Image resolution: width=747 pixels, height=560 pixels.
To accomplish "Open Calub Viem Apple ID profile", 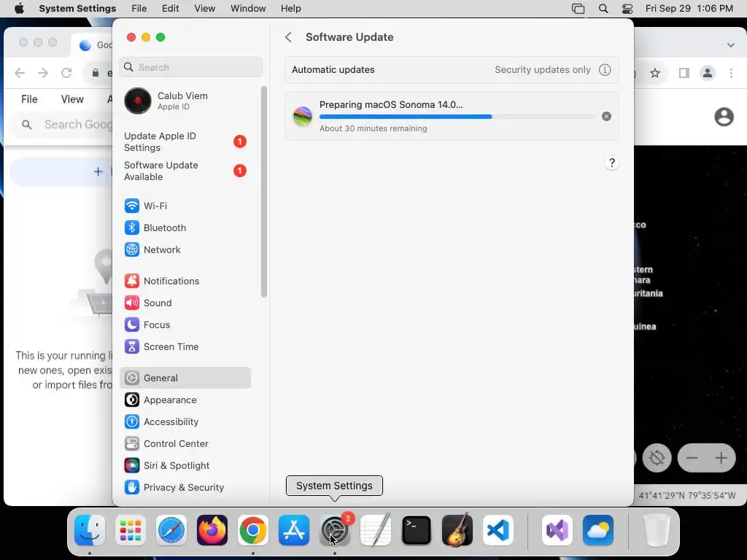I will [185, 101].
